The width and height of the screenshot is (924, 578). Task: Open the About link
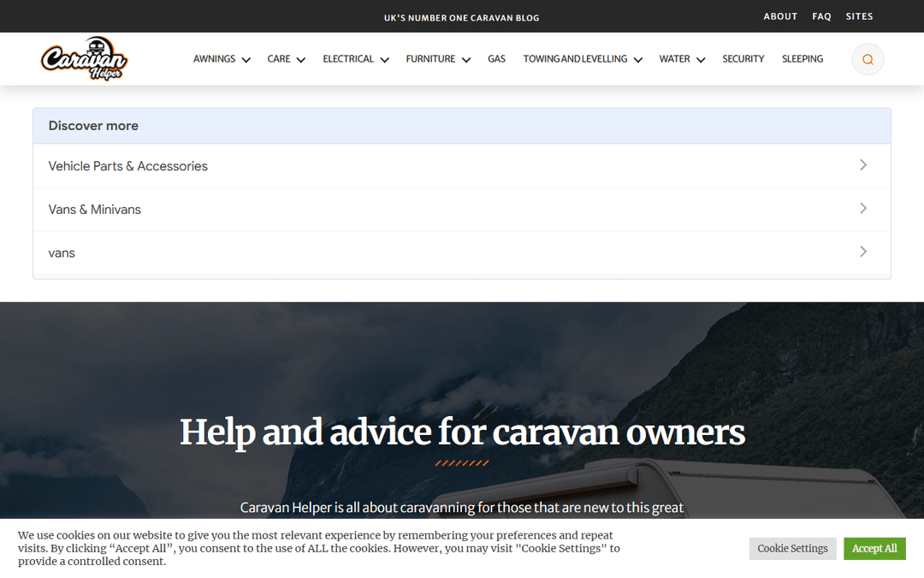click(x=780, y=16)
